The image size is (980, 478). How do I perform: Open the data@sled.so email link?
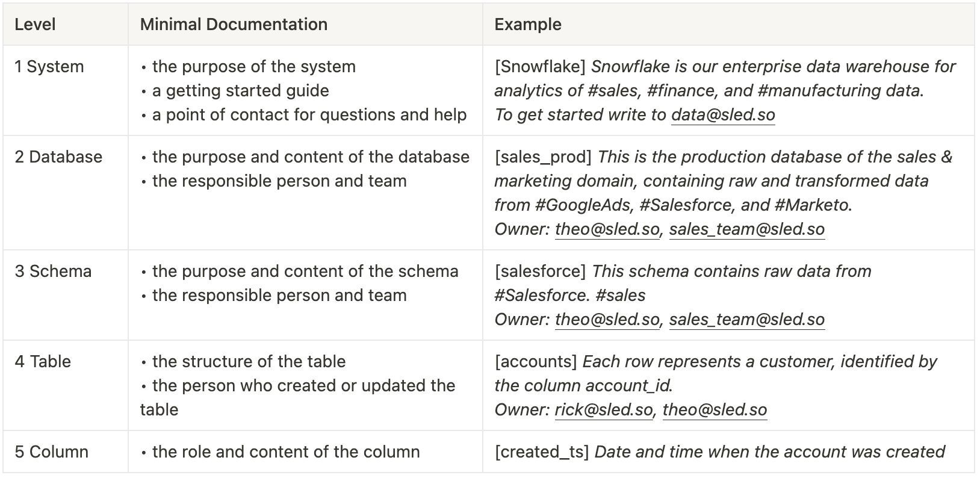[723, 114]
